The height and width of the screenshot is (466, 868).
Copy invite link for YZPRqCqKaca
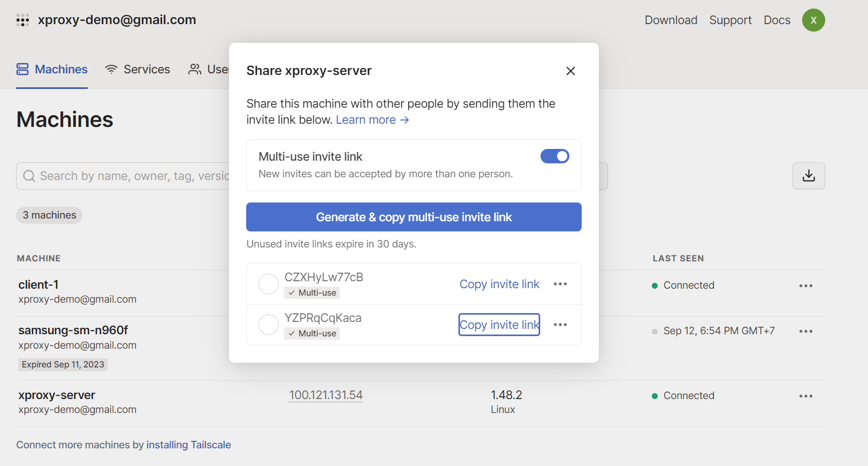tap(499, 325)
